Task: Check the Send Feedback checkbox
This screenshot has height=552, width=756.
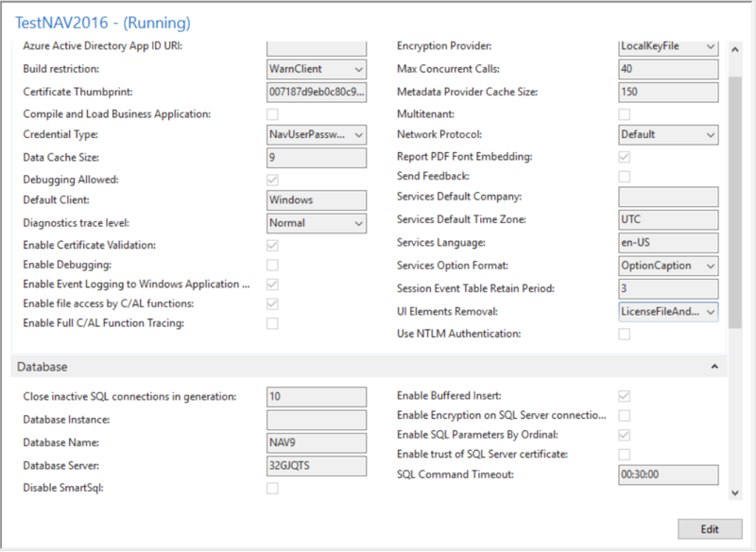Action: click(625, 177)
